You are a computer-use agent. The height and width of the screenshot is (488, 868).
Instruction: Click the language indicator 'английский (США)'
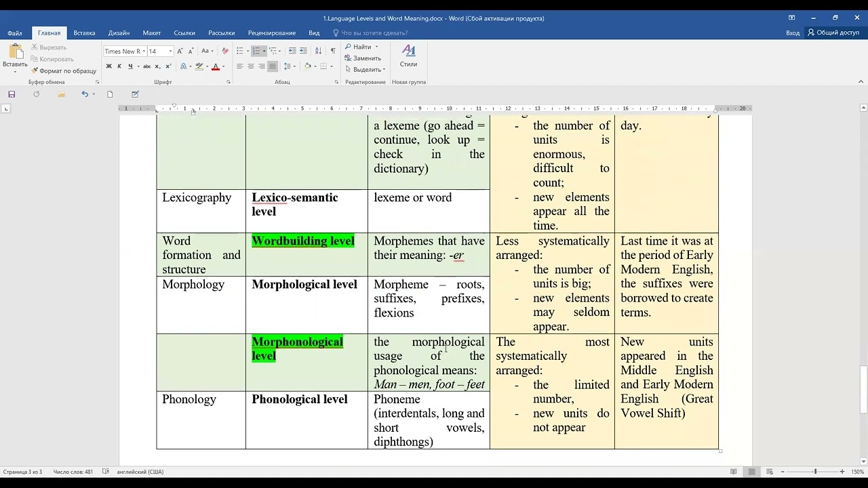click(x=140, y=472)
